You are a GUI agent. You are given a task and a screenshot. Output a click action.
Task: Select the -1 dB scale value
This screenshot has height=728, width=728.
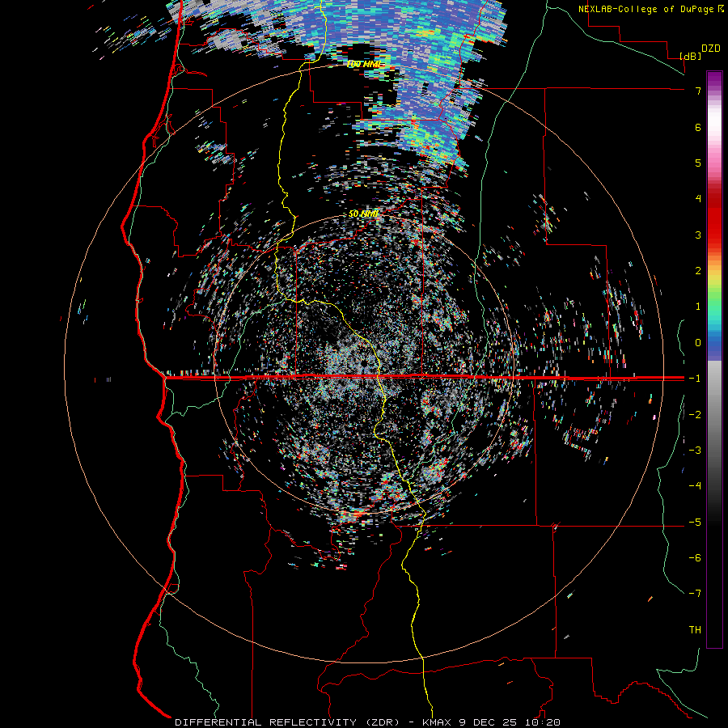tap(695, 379)
